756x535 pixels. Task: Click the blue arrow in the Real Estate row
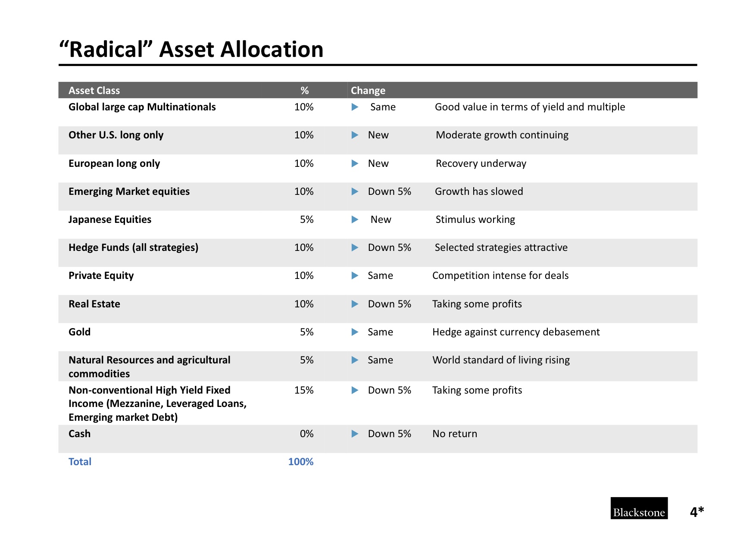[x=355, y=304]
